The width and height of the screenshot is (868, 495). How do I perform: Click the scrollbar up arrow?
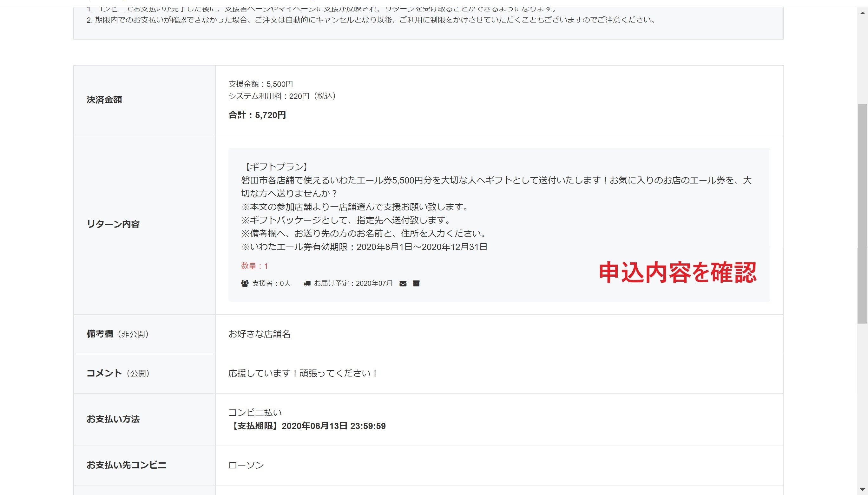point(862,13)
